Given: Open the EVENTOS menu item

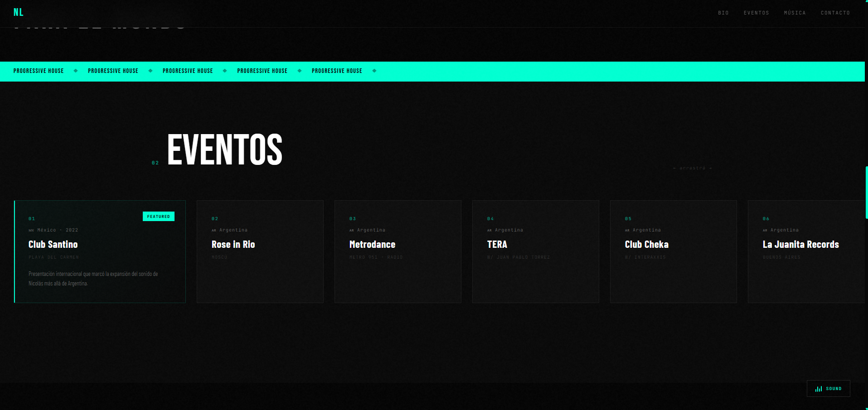Looking at the screenshot, I should click(756, 13).
